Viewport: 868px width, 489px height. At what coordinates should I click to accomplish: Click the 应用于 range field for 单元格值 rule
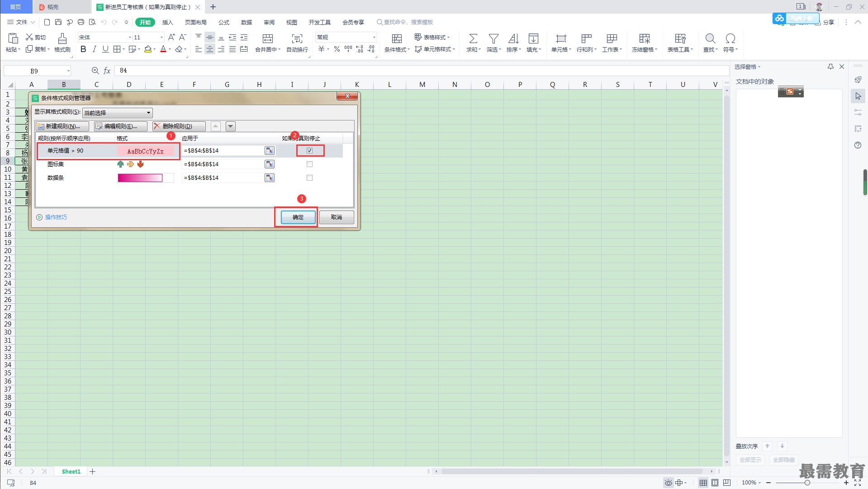pyautogui.click(x=223, y=151)
